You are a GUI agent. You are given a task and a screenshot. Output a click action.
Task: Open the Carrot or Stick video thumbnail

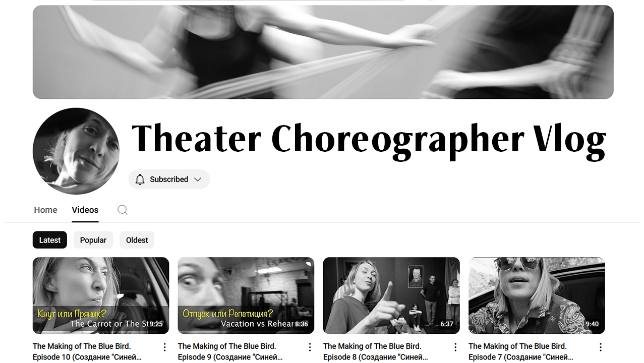[101, 295]
